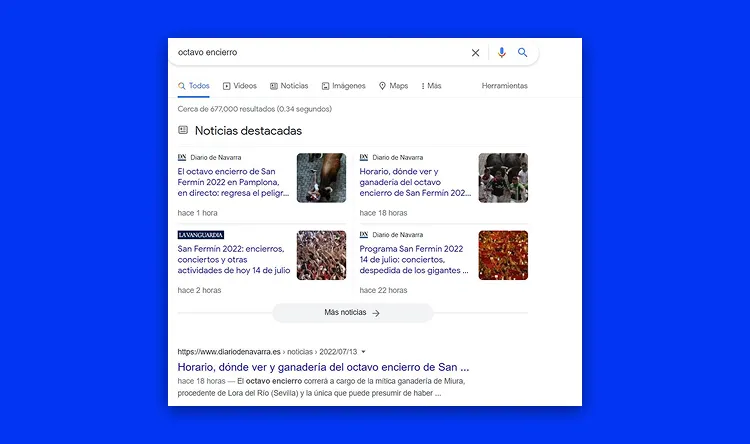Expand the Más options menu
Image resolution: width=750 pixels, height=444 pixels.
pos(431,86)
